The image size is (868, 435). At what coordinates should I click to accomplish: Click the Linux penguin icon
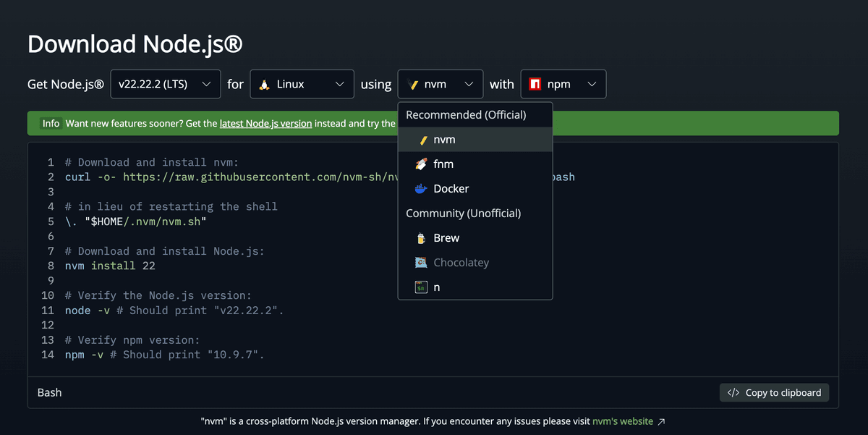click(265, 84)
